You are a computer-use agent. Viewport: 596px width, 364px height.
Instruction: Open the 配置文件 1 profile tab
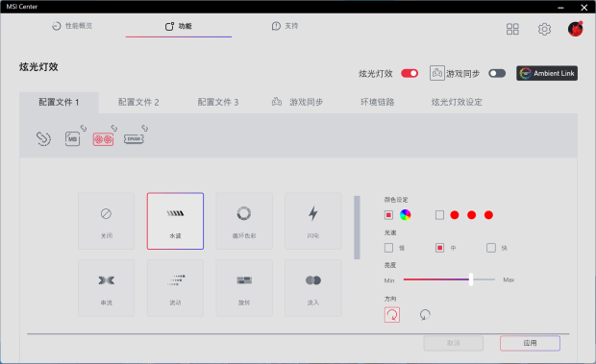pyautogui.click(x=59, y=102)
